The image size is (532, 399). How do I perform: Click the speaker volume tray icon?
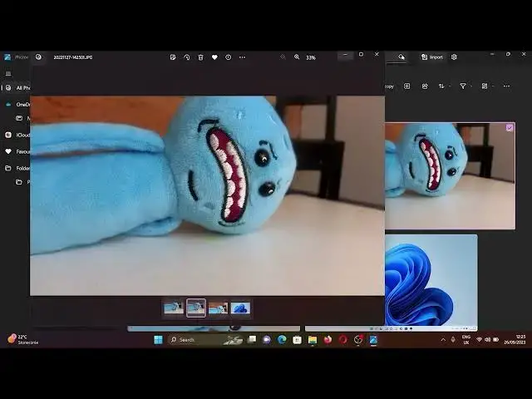tap(488, 340)
